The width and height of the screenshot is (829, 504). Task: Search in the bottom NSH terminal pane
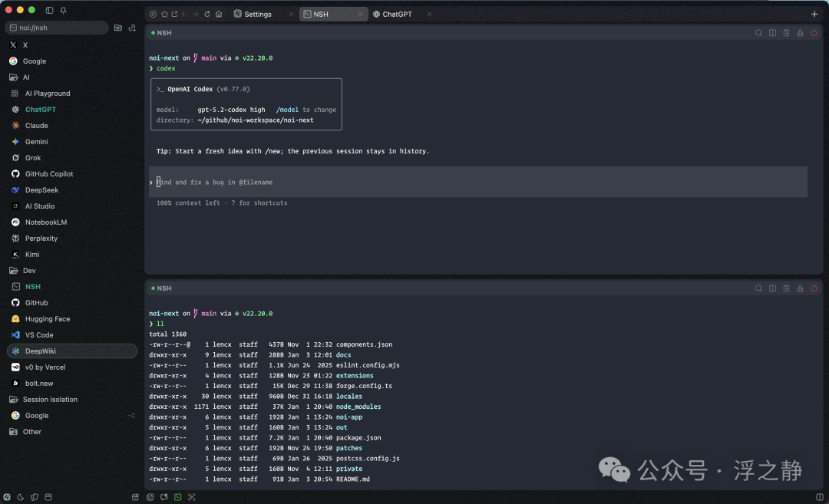[x=758, y=288]
